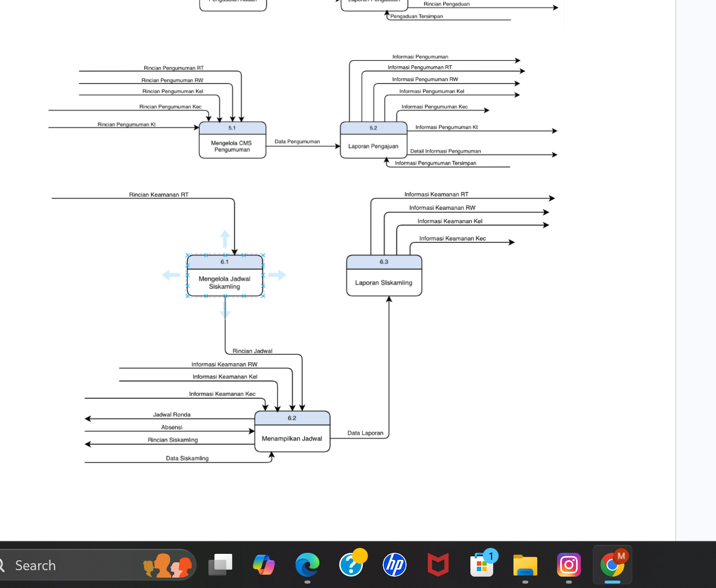Launch Instagram from the taskbar
This screenshot has height=588, width=716.
569,565
